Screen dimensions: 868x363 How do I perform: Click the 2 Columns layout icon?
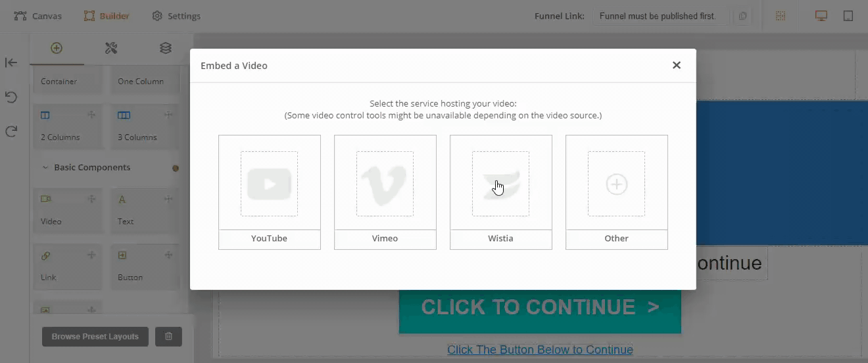coord(45,115)
